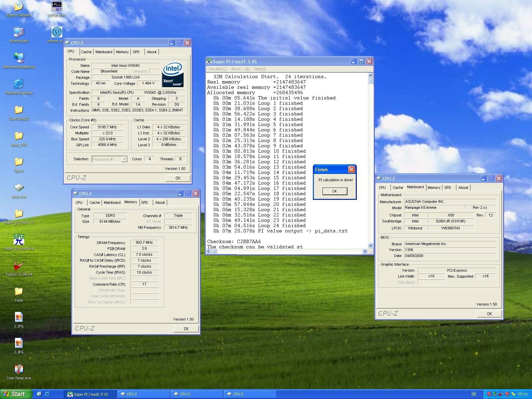532x399 pixels.
Task: Open the setfsb.exe desktop icon
Action: tap(57, 9)
